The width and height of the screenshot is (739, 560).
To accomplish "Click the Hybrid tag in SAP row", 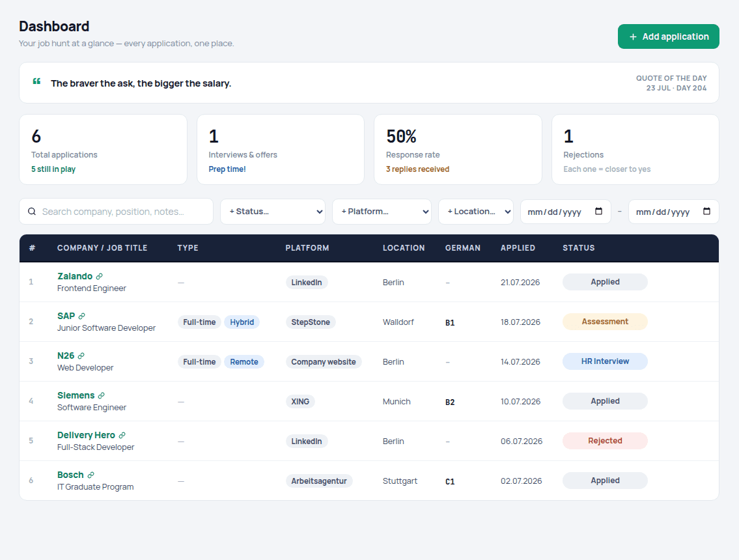I will pos(242,322).
